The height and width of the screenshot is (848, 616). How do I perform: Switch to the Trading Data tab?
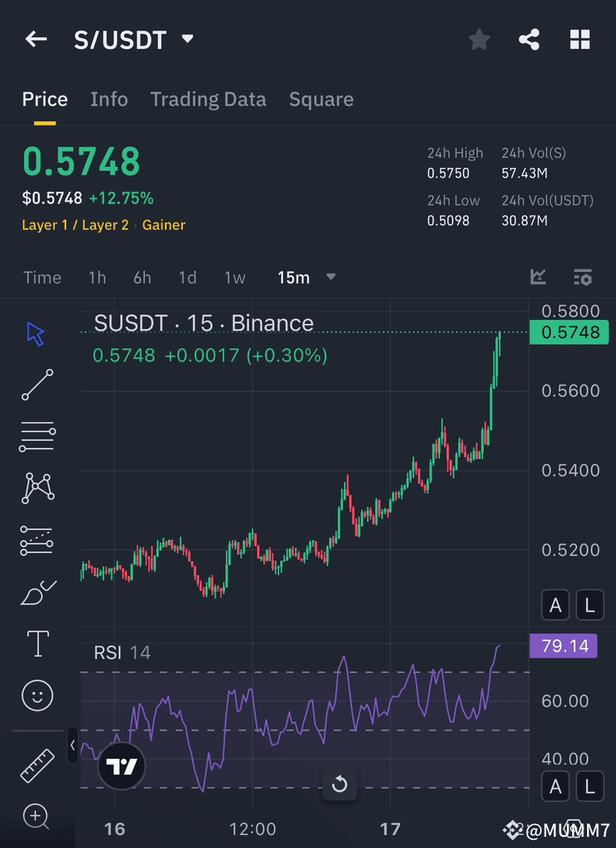208,100
